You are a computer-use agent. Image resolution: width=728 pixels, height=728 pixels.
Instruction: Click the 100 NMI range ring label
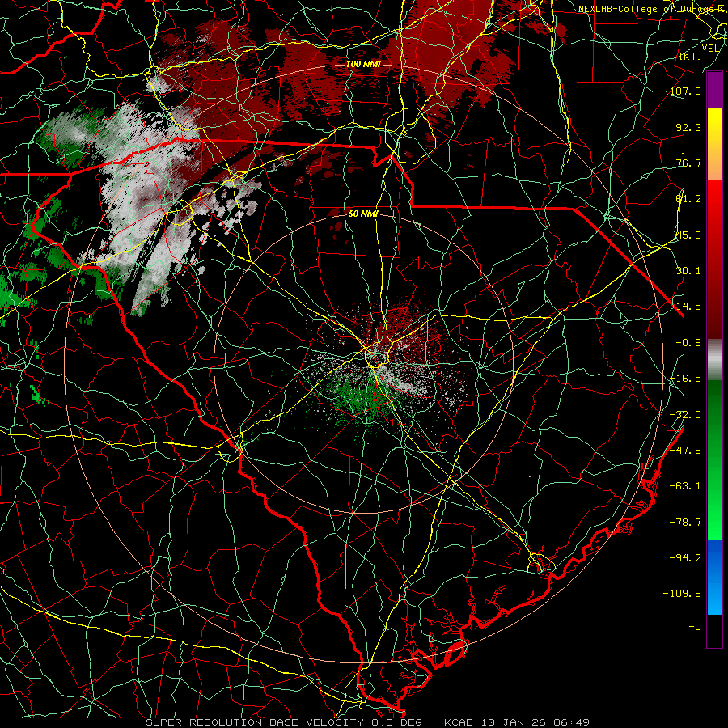coord(362,64)
